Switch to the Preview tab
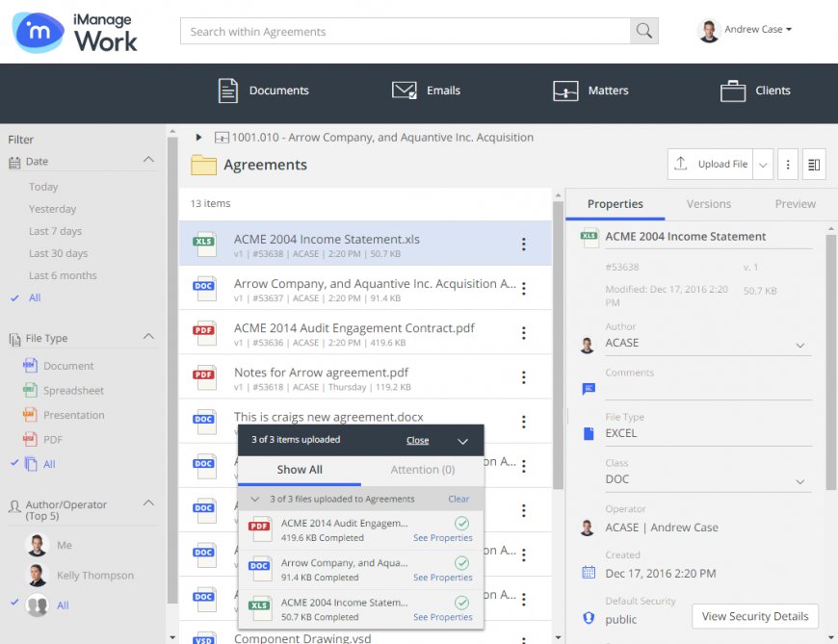The height and width of the screenshot is (644, 838). click(x=796, y=204)
